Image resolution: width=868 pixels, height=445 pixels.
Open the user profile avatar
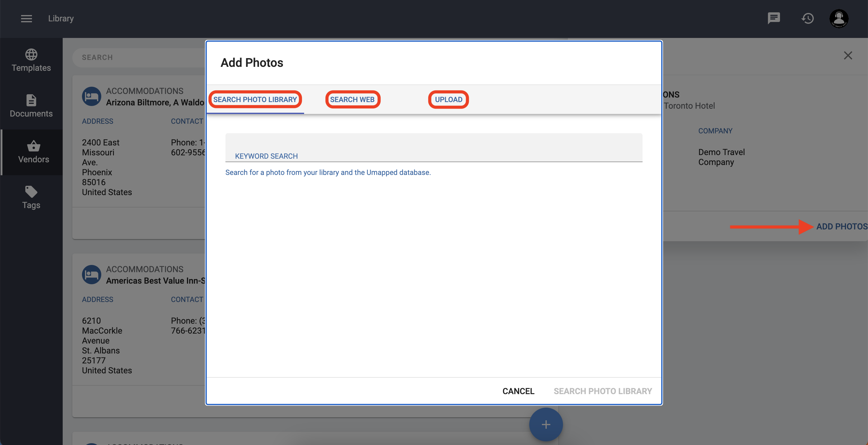point(839,18)
